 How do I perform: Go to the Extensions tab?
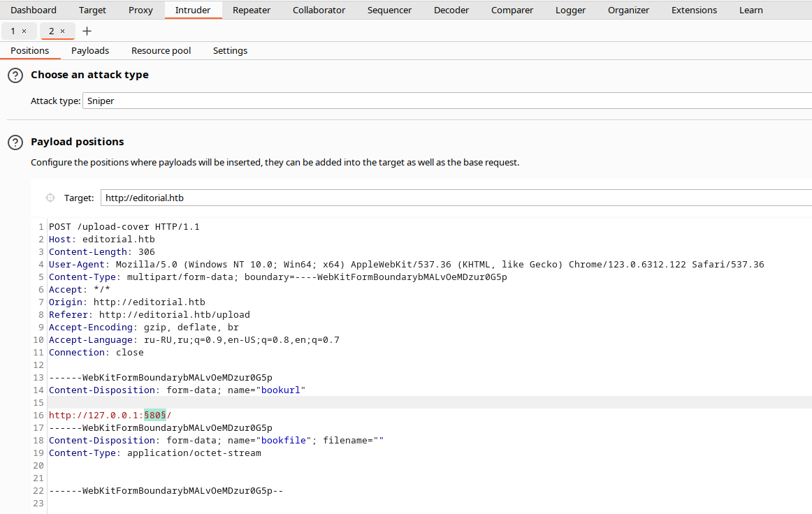click(695, 10)
